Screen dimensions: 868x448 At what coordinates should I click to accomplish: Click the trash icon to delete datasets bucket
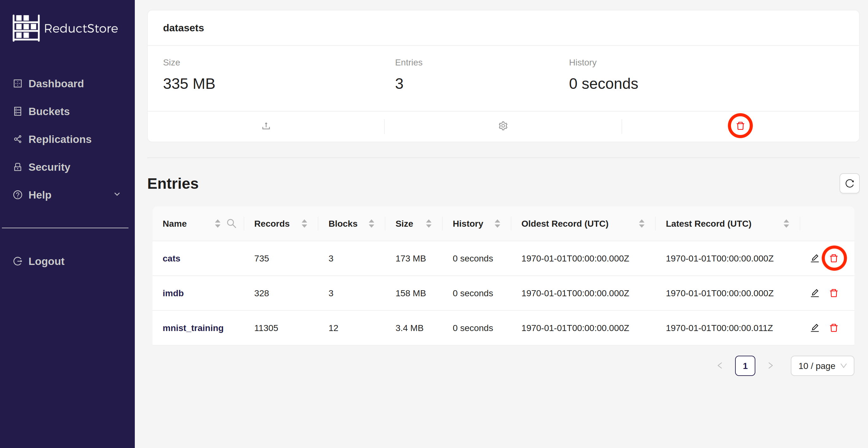(740, 126)
